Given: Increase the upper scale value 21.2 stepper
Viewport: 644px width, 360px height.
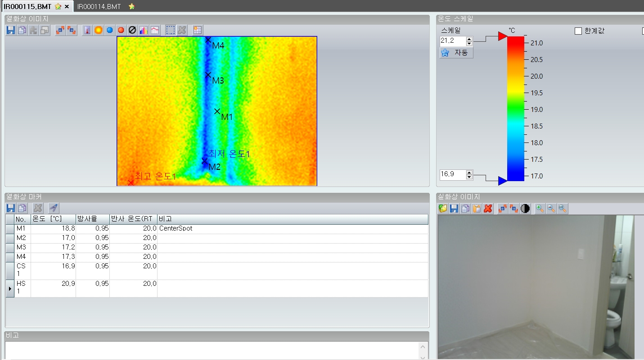Looking at the screenshot, I should pos(469,39).
